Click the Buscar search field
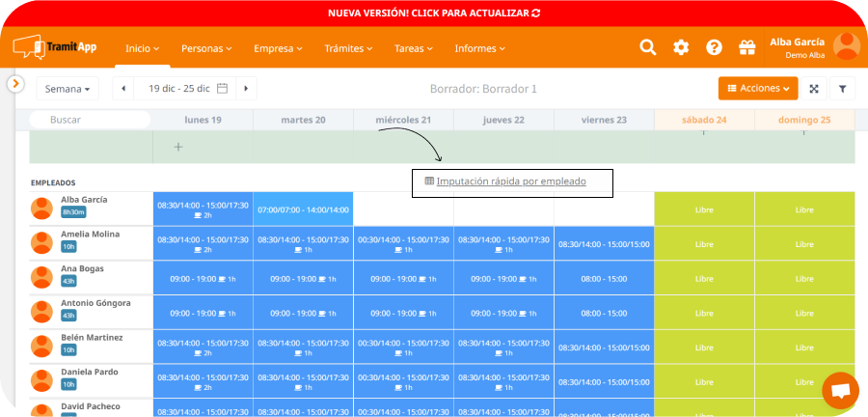868x417 pixels. tap(90, 120)
